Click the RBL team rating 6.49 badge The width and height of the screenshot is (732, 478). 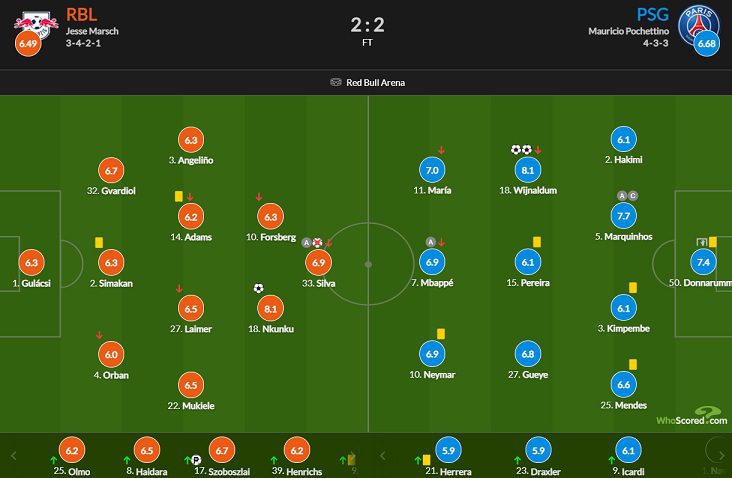28,43
